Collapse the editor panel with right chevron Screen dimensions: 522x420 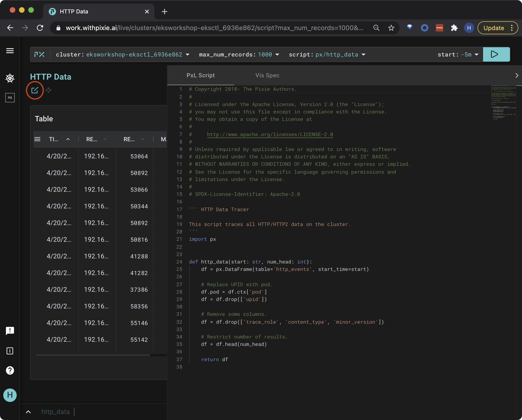[x=517, y=75]
